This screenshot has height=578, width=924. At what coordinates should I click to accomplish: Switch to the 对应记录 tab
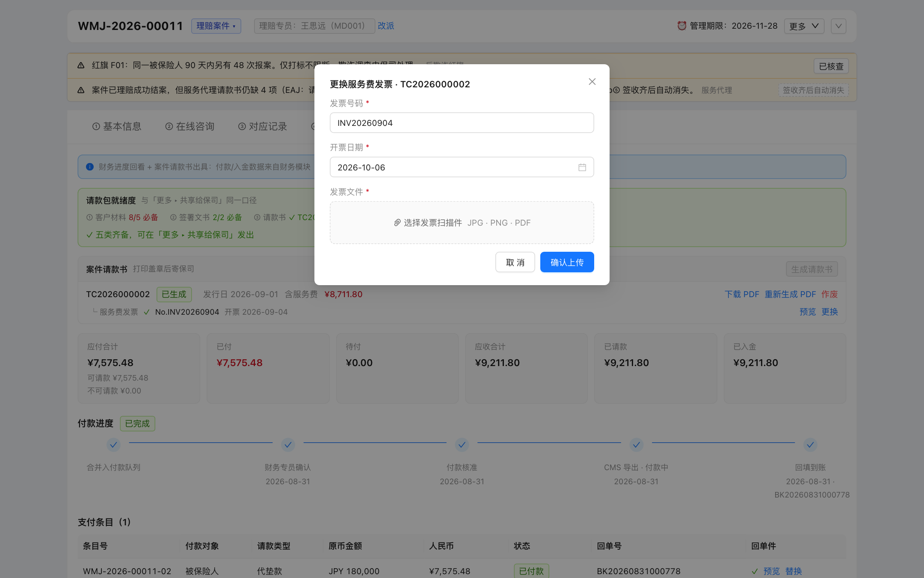pos(263,126)
